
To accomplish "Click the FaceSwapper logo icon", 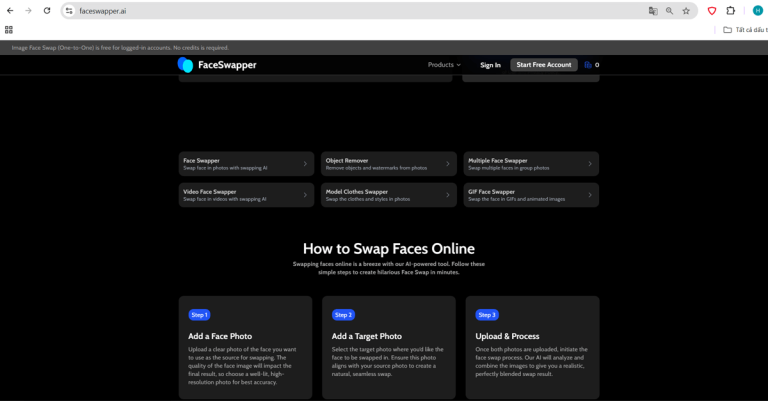I will 185,65.
